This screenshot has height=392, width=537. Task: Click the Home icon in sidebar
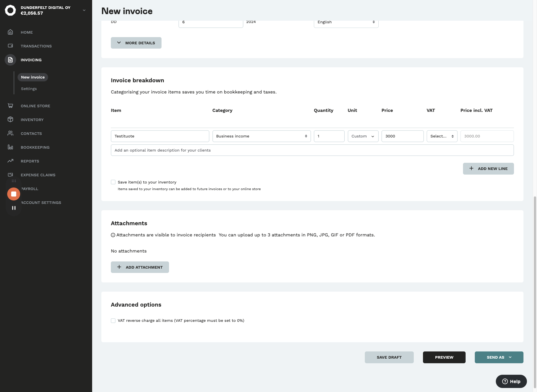coord(10,32)
